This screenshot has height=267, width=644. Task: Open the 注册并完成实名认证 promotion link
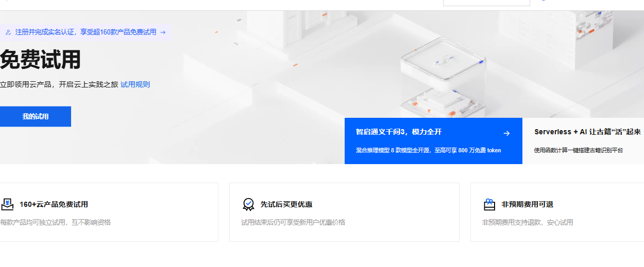click(x=86, y=32)
